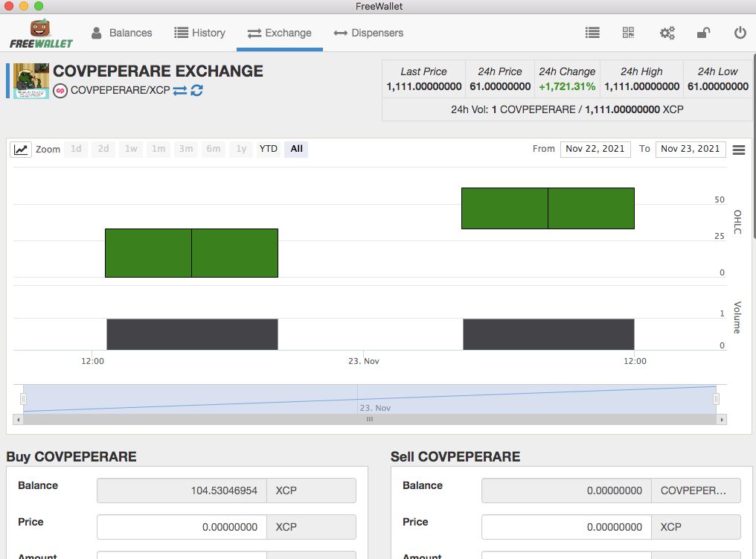Click the COVPEPERARE/XCP pair label

[x=120, y=91]
